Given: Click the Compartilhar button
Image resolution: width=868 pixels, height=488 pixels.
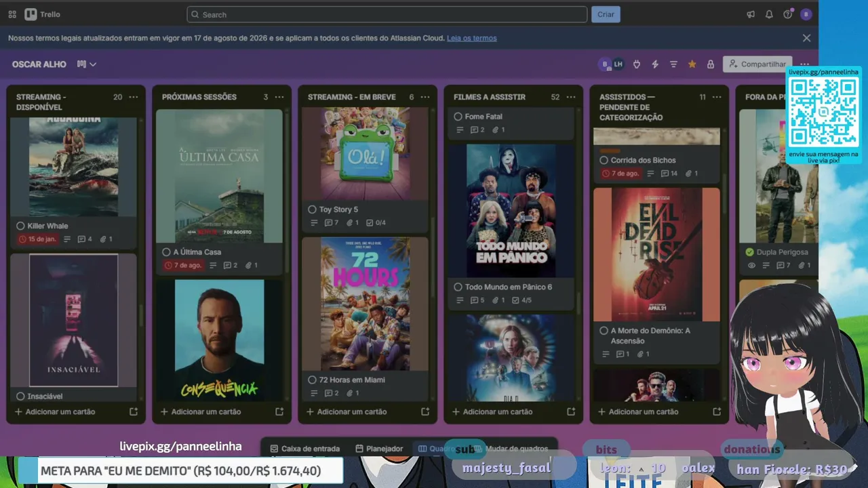Looking at the screenshot, I should (757, 64).
